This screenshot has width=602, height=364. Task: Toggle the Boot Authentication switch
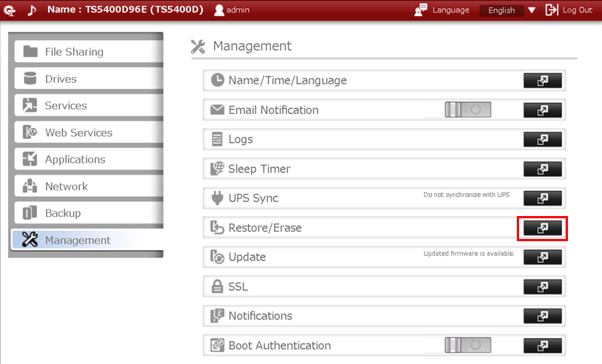tap(467, 346)
